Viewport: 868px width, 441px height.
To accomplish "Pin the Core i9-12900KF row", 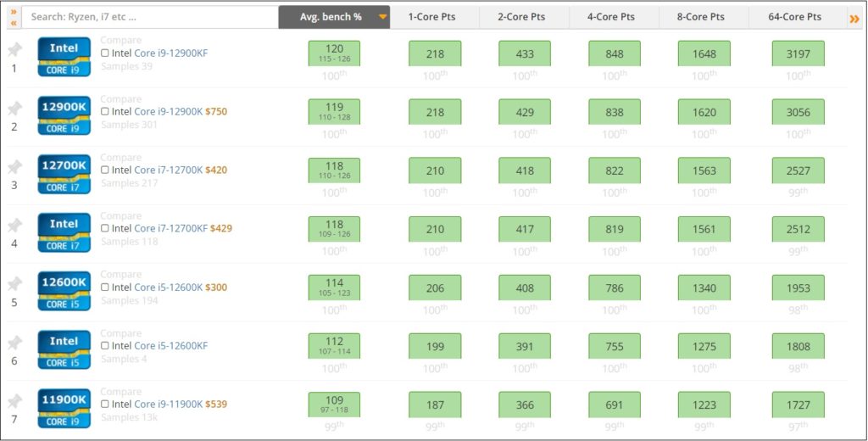I will pyautogui.click(x=14, y=50).
